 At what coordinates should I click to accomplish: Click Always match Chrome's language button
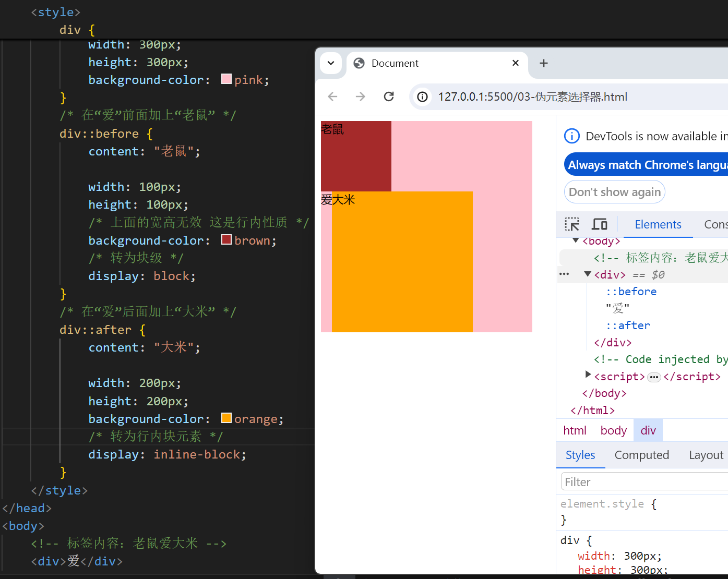coord(646,165)
